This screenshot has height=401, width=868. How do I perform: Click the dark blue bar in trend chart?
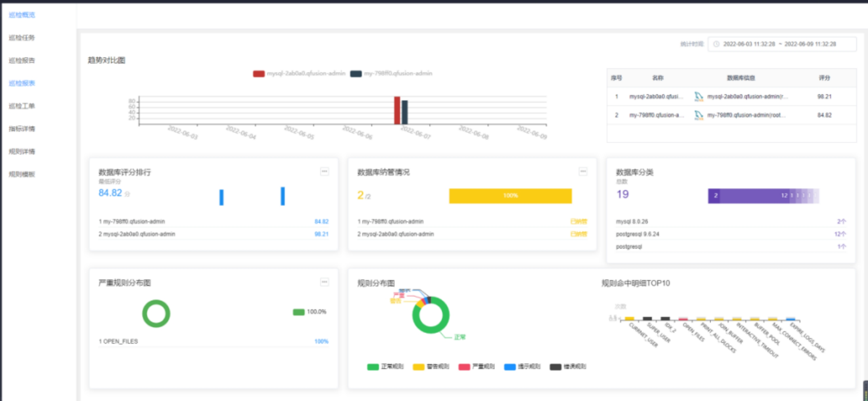tap(405, 112)
